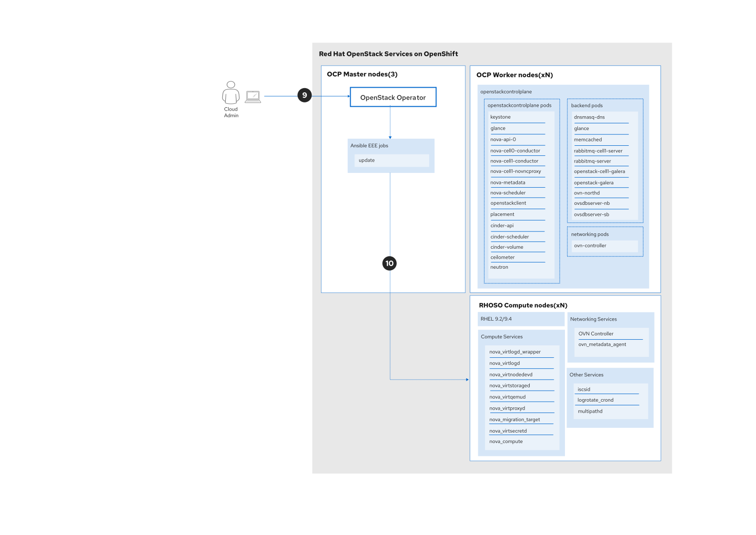Click the update job under Ansible EEE jobs
756x535 pixels.
click(367, 161)
